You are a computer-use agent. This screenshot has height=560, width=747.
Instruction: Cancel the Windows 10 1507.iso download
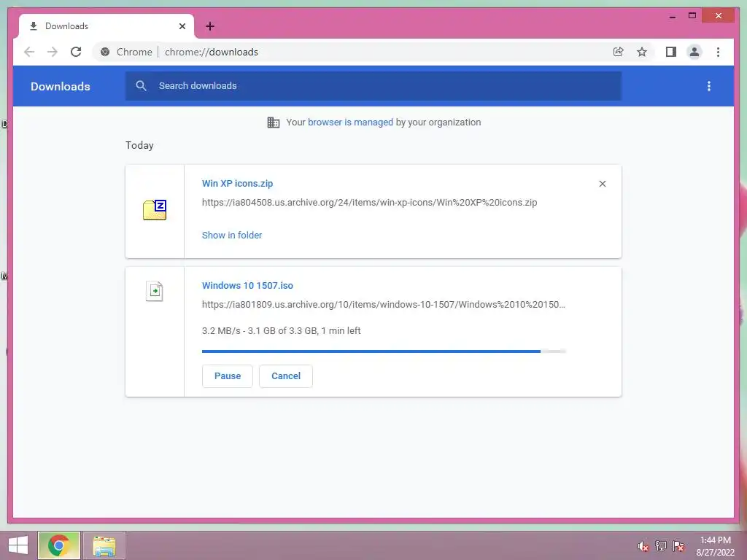286,376
